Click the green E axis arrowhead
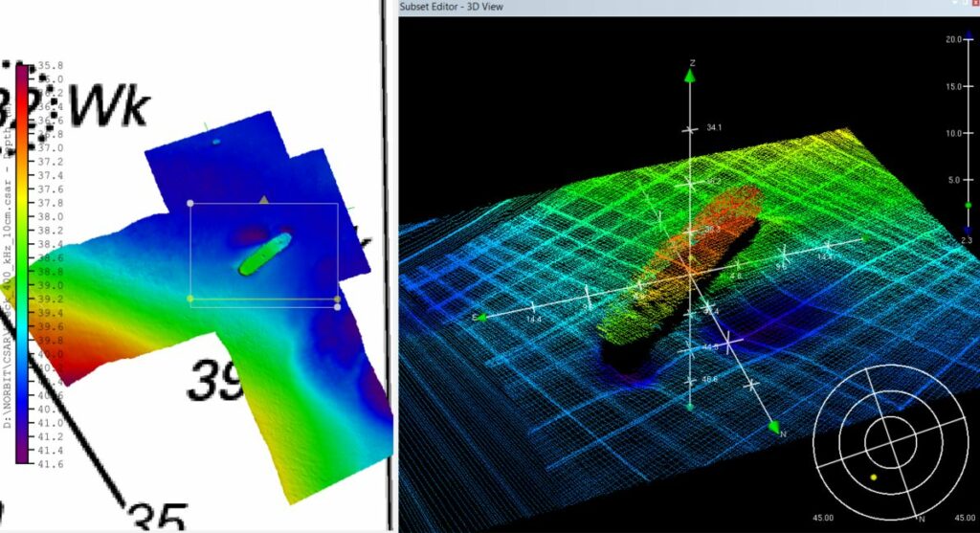The height and width of the screenshot is (533, 980). tap(481, 318)
